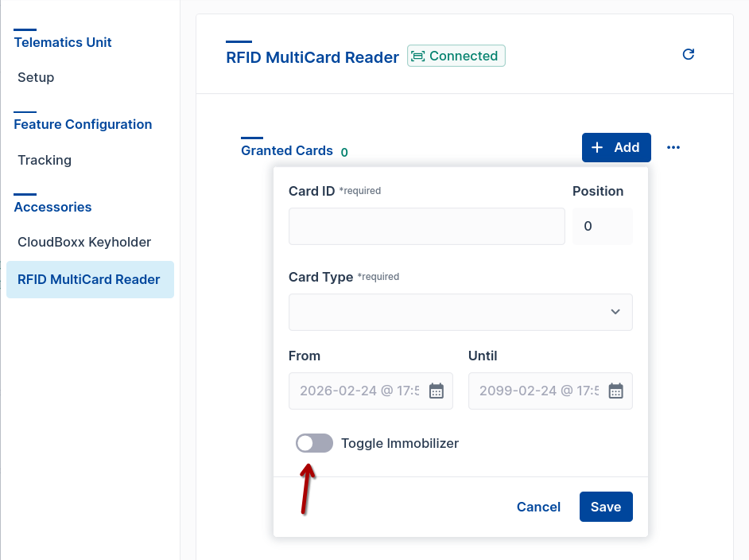Open the Setup menu item
Viewport: 749px width, 560px height.
36,77
